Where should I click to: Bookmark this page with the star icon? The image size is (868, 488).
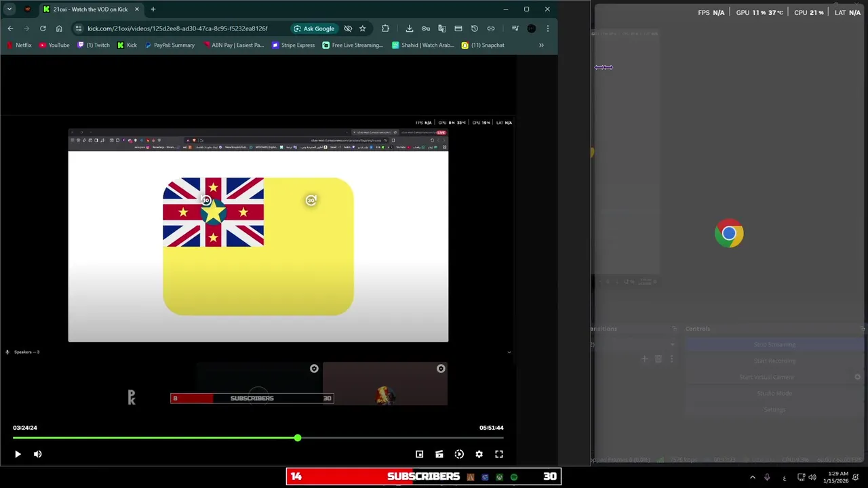363,28
